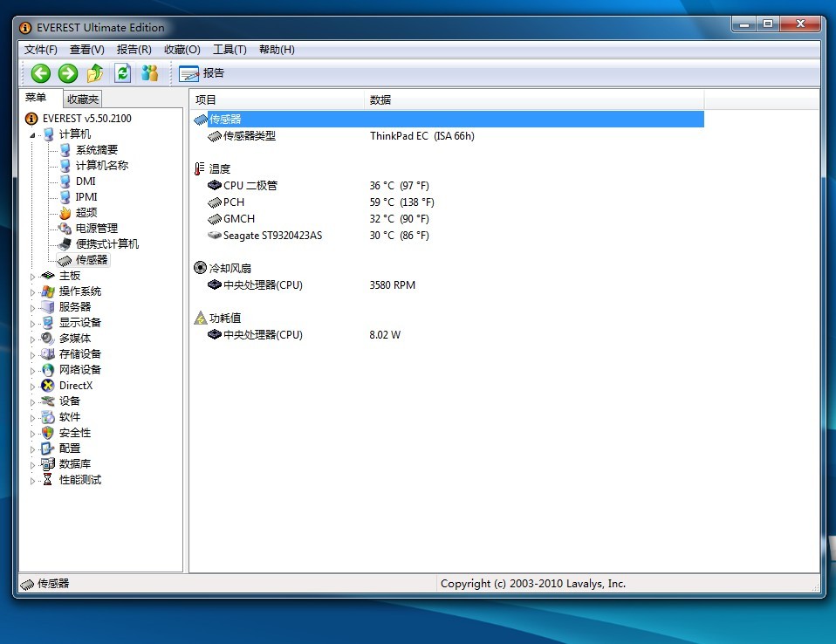Click the up-level arrow toolbar icon
Viewport: 836px width, 644px height.
95,73
